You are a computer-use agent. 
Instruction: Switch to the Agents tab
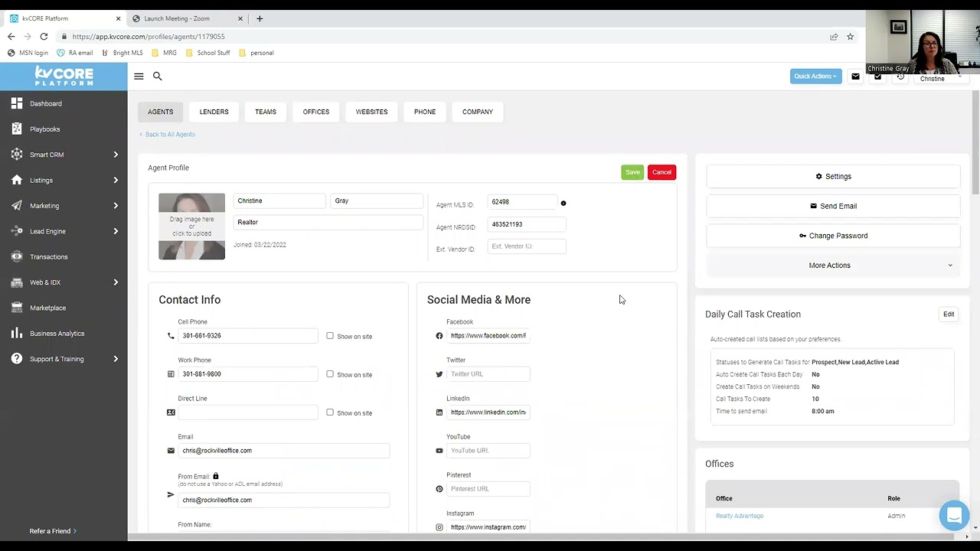[161, 112]
